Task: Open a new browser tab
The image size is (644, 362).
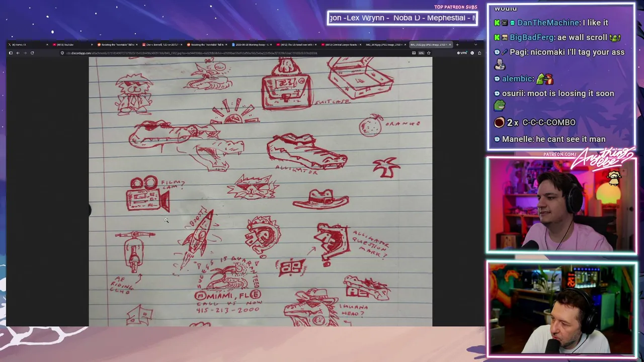Action: click(457, 45)
